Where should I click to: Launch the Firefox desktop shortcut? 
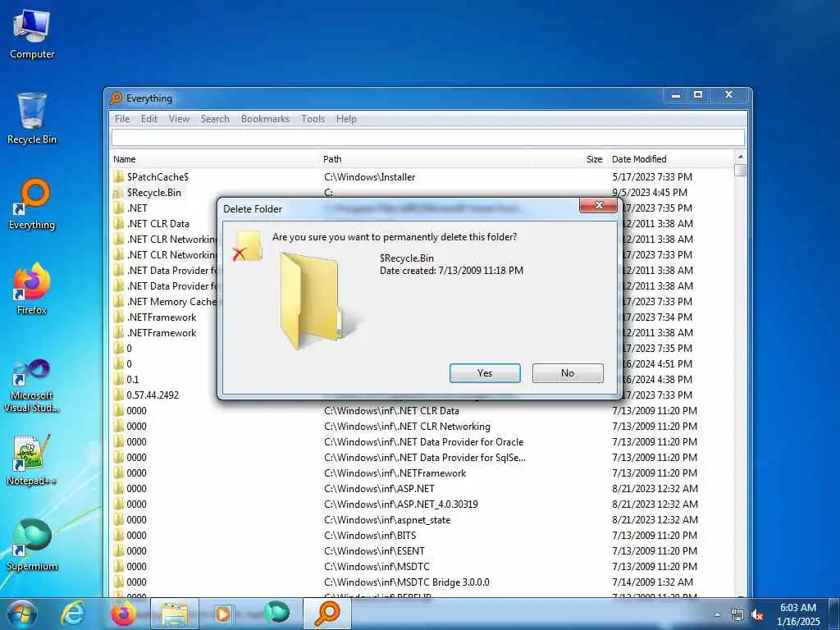(32, 290)
